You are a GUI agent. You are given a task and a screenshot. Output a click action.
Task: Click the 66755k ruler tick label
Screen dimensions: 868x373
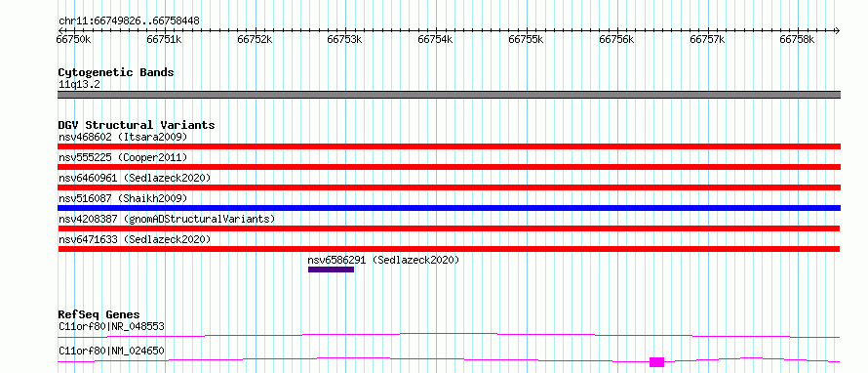pyautogui.click(x=527, y=39)
